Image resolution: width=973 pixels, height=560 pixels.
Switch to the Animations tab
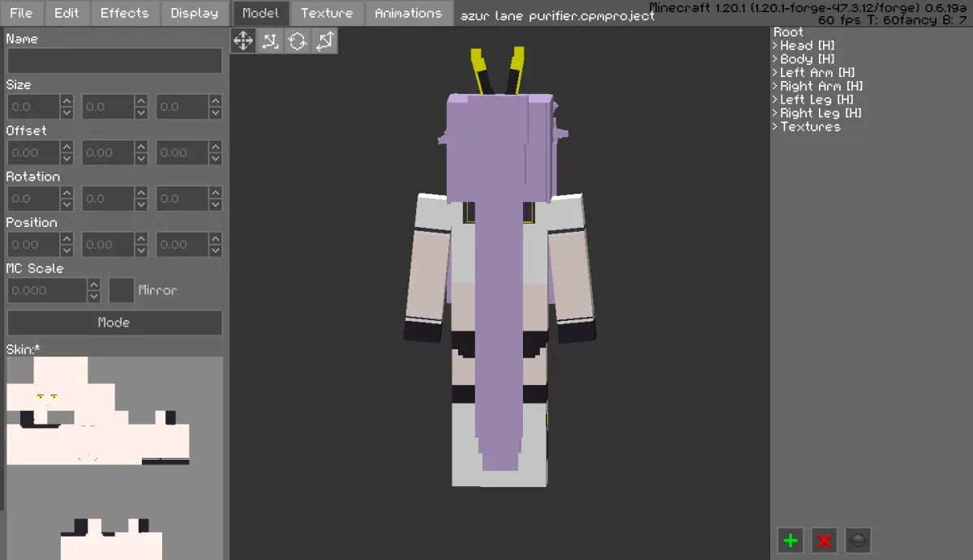(x=408, y=13)
